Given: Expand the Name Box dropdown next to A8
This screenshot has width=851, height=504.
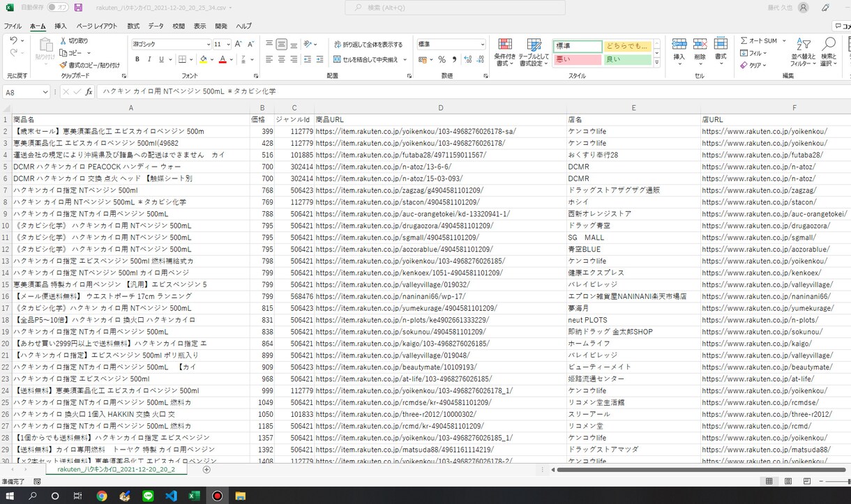Looking at the screenshot, I should (45, 92).
